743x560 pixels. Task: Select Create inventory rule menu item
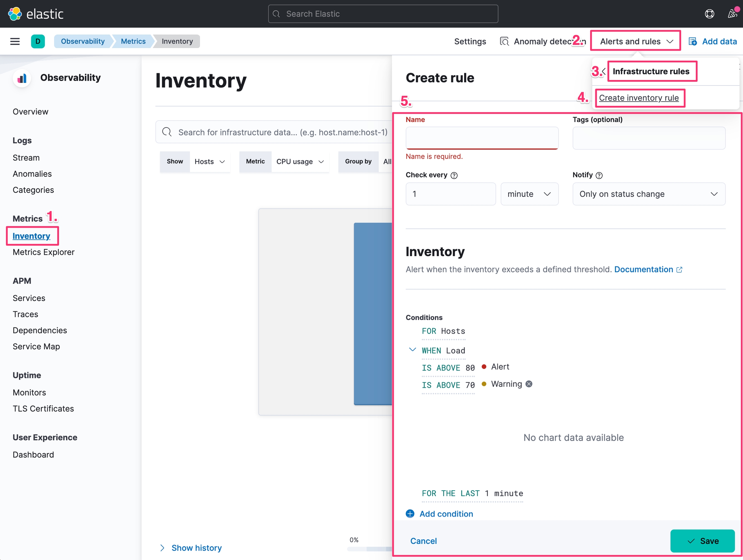pyautogui.click(x=639, y=98)
